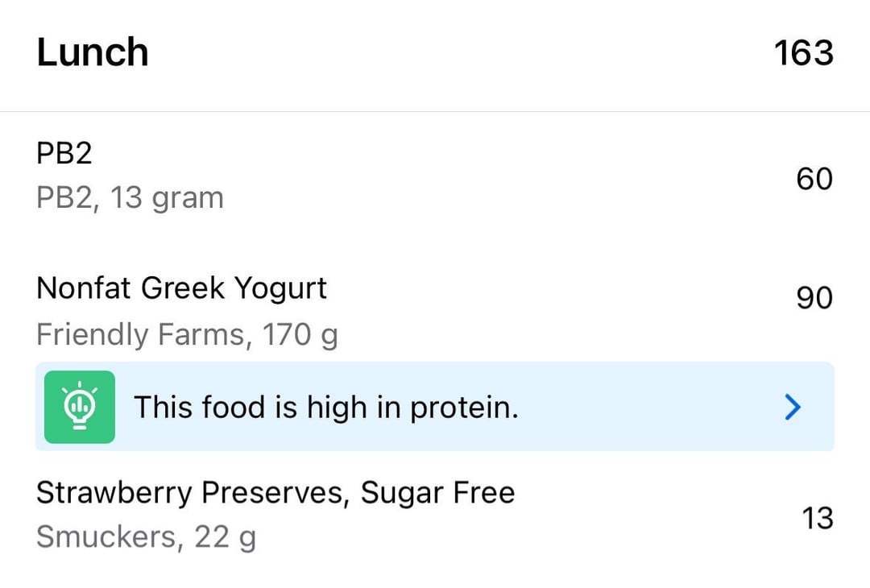Open Strawberry Preserves, Sugar Free entry
Viewport: 870px width, 588px height.
click(x=435, y=515)
